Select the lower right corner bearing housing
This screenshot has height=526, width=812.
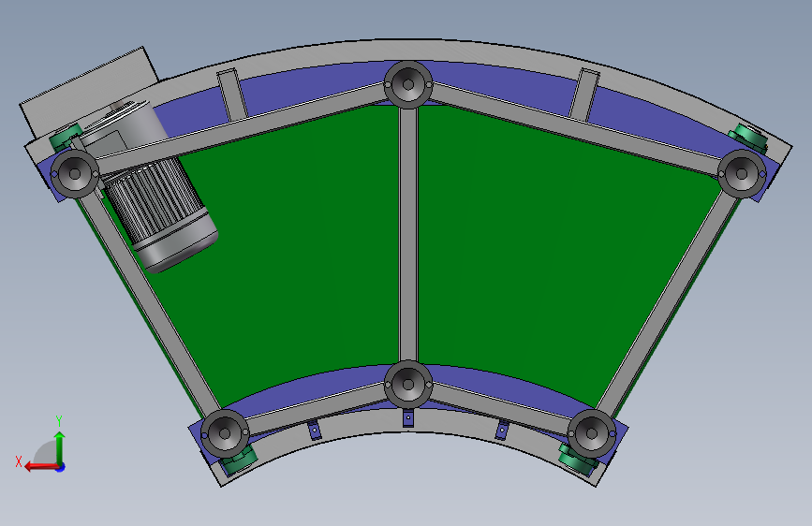(x=592, y=433)
